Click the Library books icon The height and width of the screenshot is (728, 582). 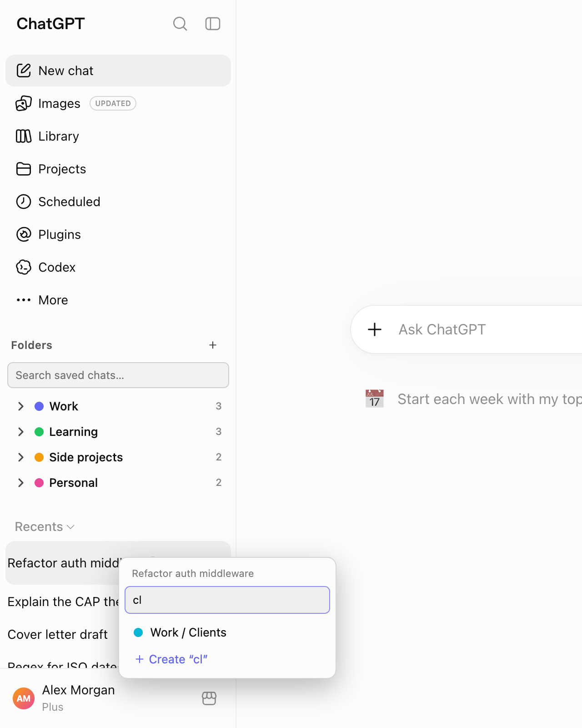click(24, 136)
